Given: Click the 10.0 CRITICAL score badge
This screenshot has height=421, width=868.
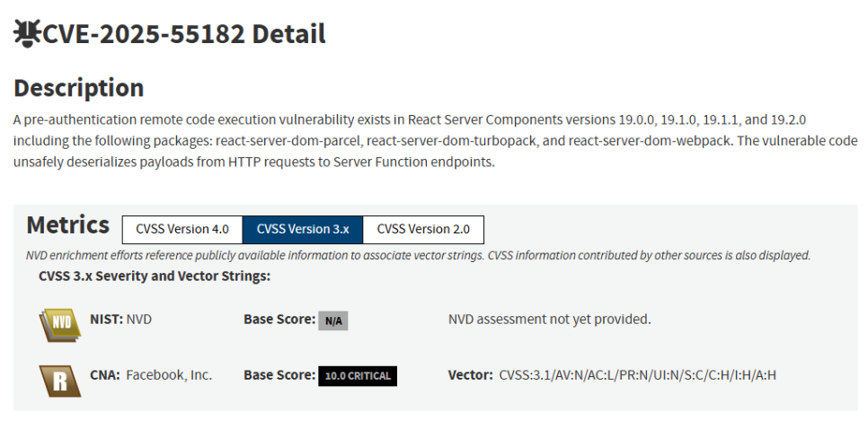Looking at the screenshot, I should [x=357, y=376].
